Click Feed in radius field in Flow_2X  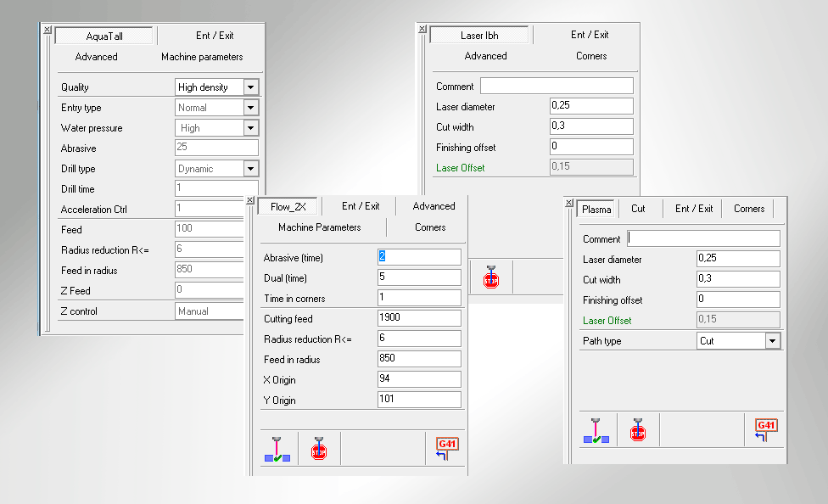419,359
